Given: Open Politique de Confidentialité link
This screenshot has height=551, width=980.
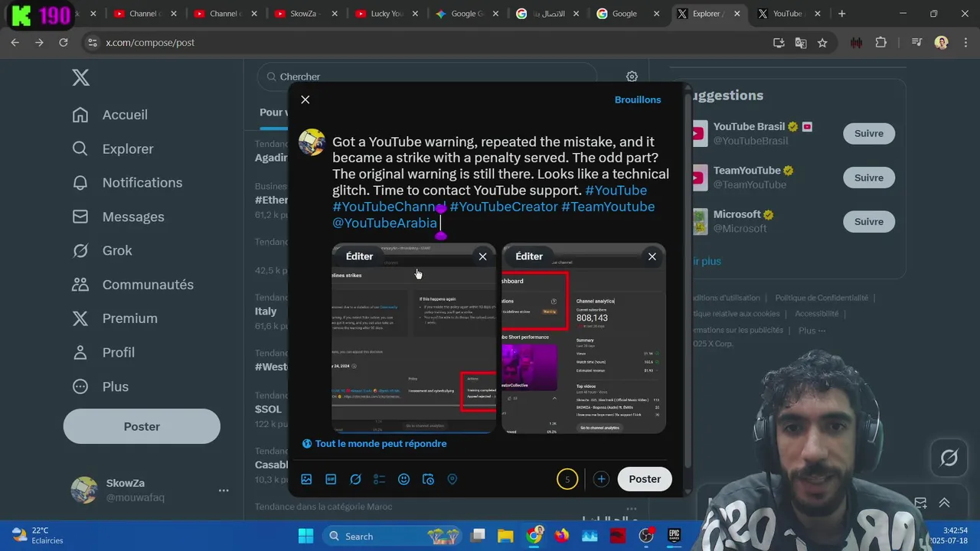Looking at the screenshot, I should click(x=822, y=298).
